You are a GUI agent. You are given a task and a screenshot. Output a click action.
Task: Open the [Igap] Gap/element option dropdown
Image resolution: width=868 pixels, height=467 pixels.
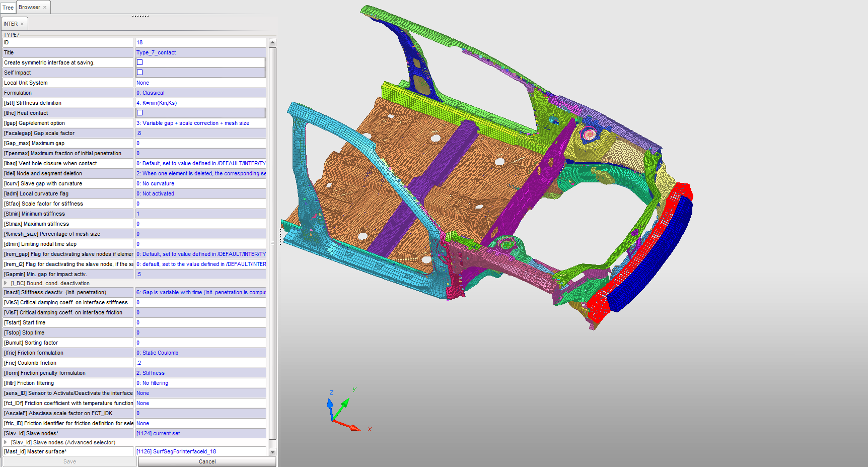[x=200, y=123]
